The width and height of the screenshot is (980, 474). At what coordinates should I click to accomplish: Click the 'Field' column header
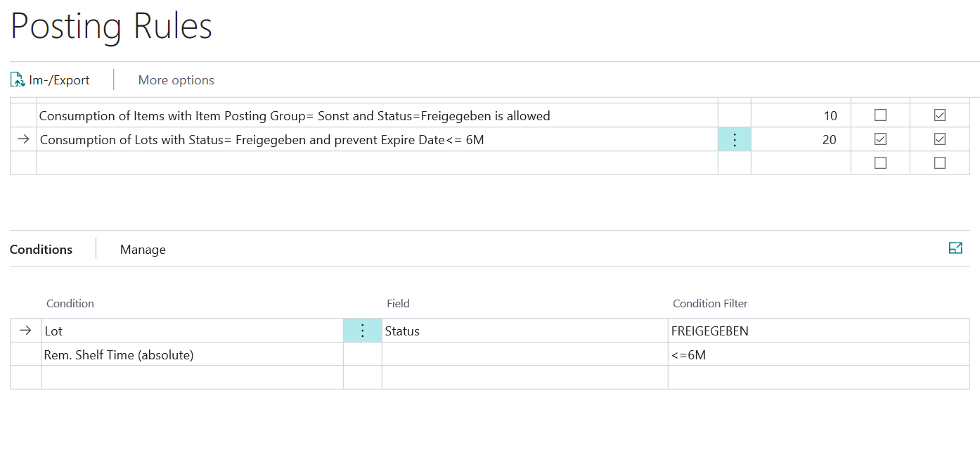[x=398, y=304]
